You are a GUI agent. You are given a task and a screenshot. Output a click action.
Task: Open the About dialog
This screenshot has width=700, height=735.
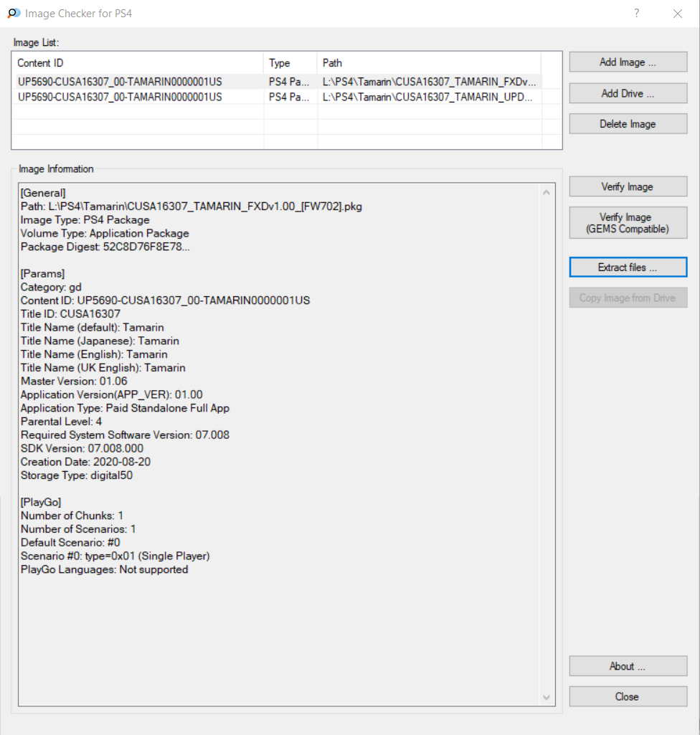(x=628, y=666)
